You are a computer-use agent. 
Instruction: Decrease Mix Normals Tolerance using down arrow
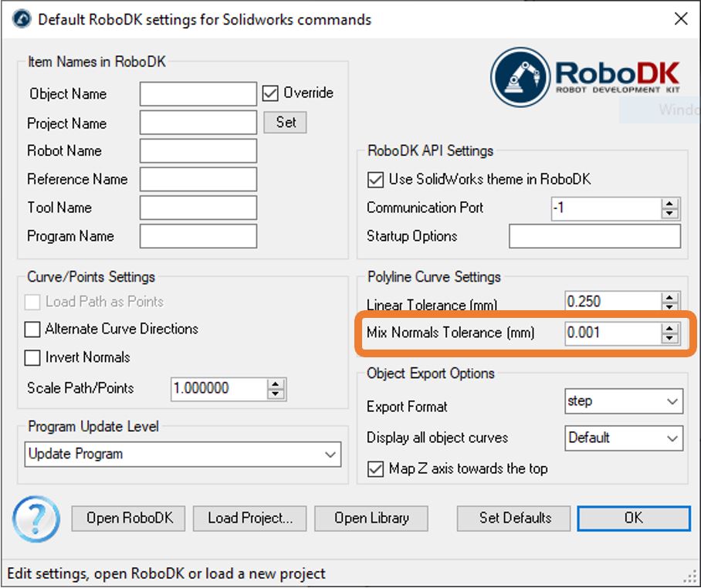pyautogui.click(x=670, y=338)
